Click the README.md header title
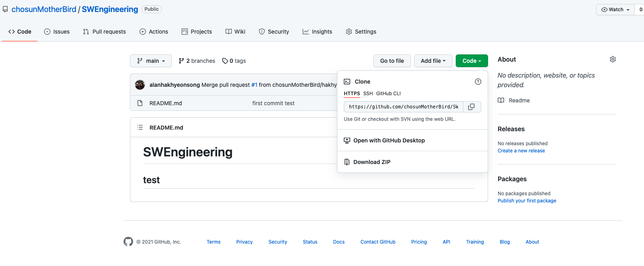This screenshot has width=644, height=266. (x=166, y=128)
